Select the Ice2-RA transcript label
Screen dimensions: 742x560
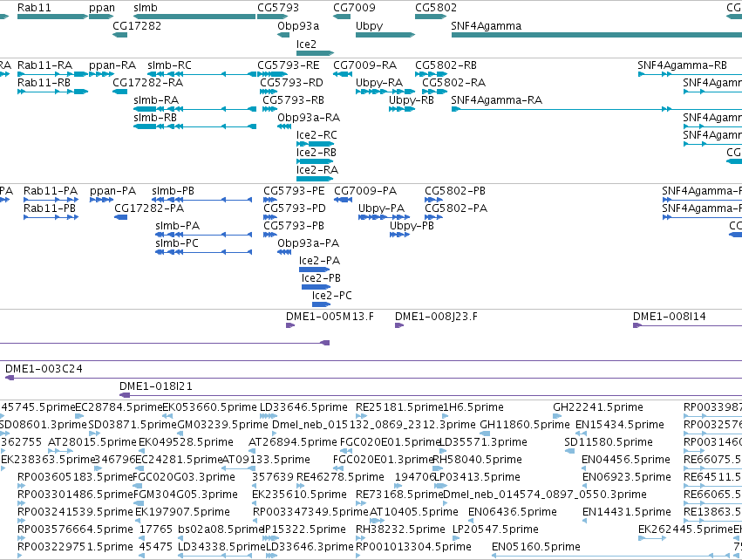coord(317,170)
